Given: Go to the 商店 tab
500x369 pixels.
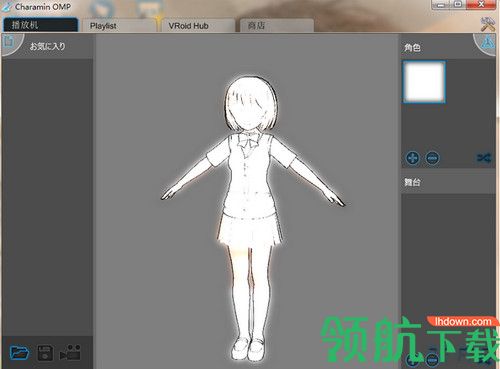Looking at the screenshot, I should (277, 25).
